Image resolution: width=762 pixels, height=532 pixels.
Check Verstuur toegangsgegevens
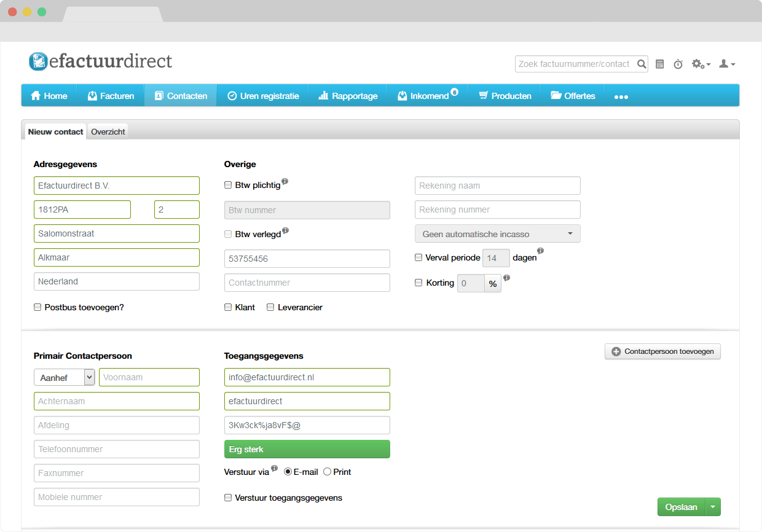pos(229,498)
